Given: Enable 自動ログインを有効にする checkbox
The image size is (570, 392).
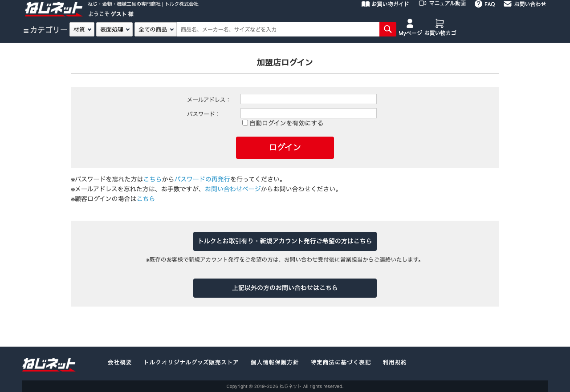Looking at the screenshot, I should (x=244, y=122).
